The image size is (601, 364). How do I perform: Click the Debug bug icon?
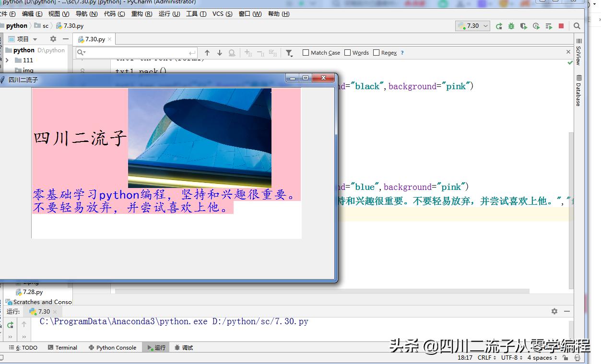[512, 26]
